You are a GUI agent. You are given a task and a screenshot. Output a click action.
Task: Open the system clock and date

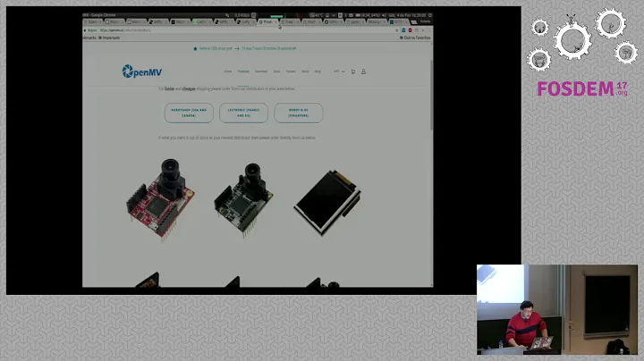coord(408,15)
